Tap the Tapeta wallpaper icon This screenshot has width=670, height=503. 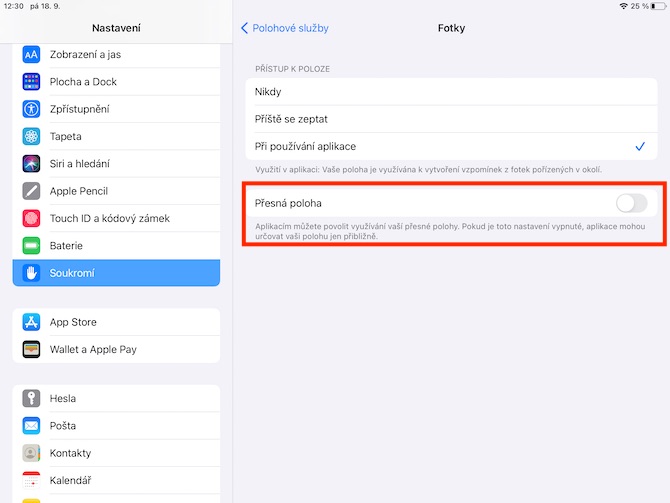(31, 136)
